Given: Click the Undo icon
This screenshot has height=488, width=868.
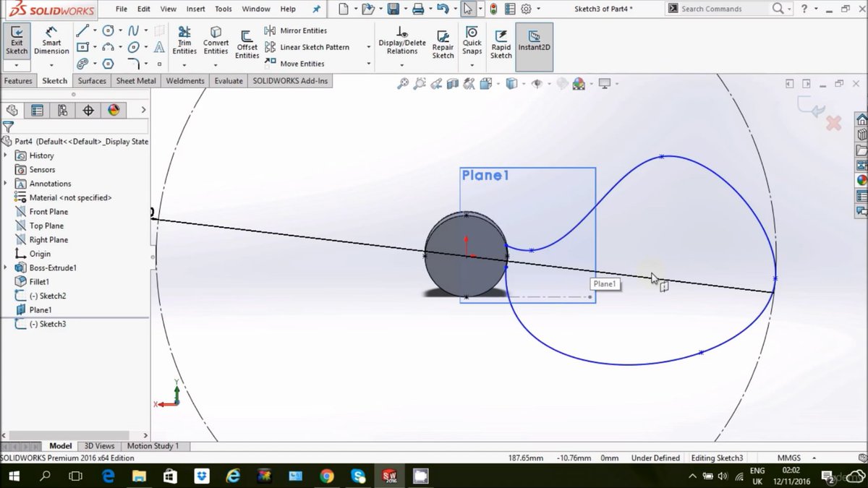Looking at the screenshot, I should (443, 9).
